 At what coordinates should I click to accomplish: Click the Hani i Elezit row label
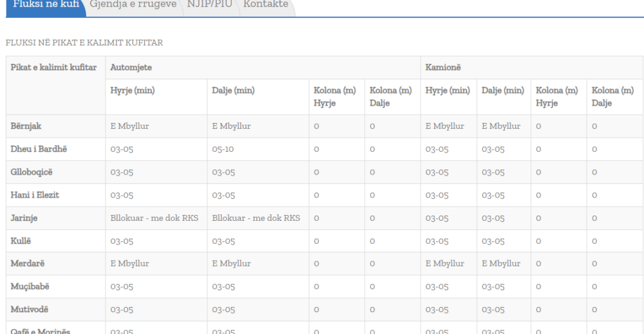(x=35, y=195)
